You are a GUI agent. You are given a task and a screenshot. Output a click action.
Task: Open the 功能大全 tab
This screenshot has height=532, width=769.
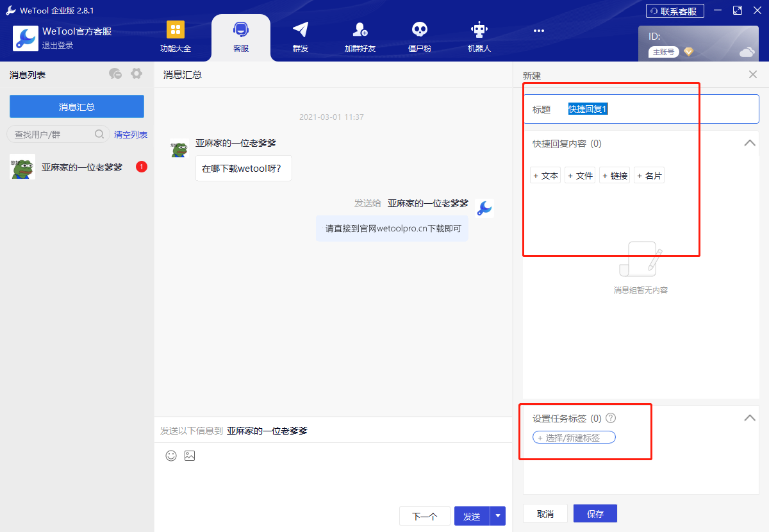click(176, 37)
